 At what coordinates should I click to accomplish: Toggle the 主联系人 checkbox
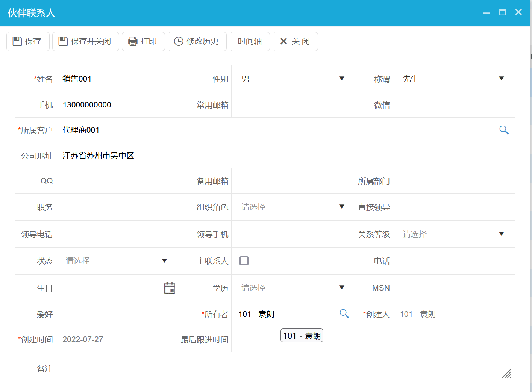point(244,261)
